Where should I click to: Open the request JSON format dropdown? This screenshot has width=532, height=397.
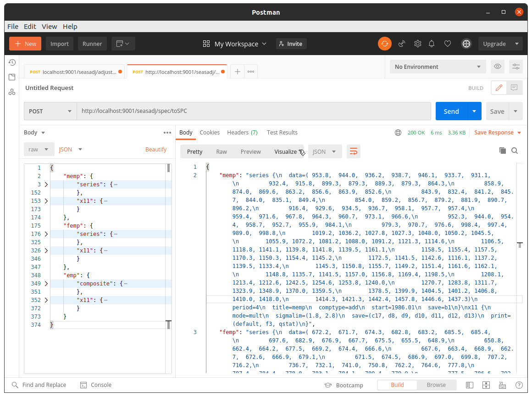click(x=71, y=150)
